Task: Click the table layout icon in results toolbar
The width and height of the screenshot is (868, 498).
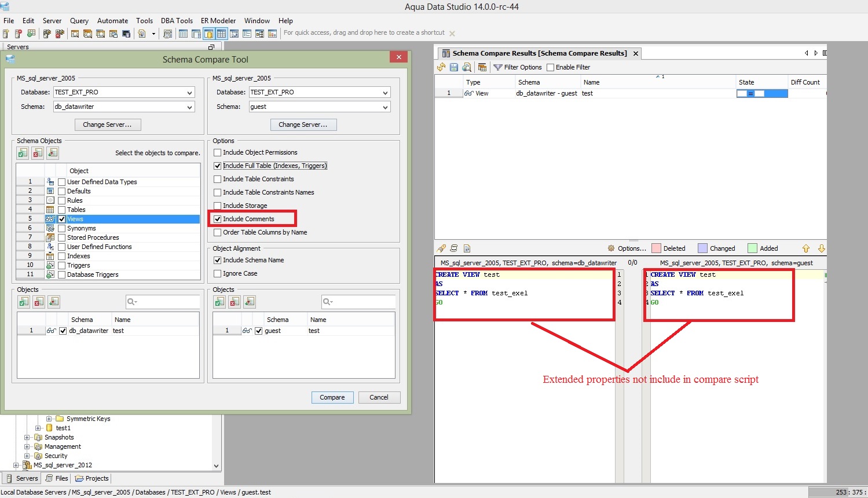Action: pyautogui.click(x=482, y=67)
